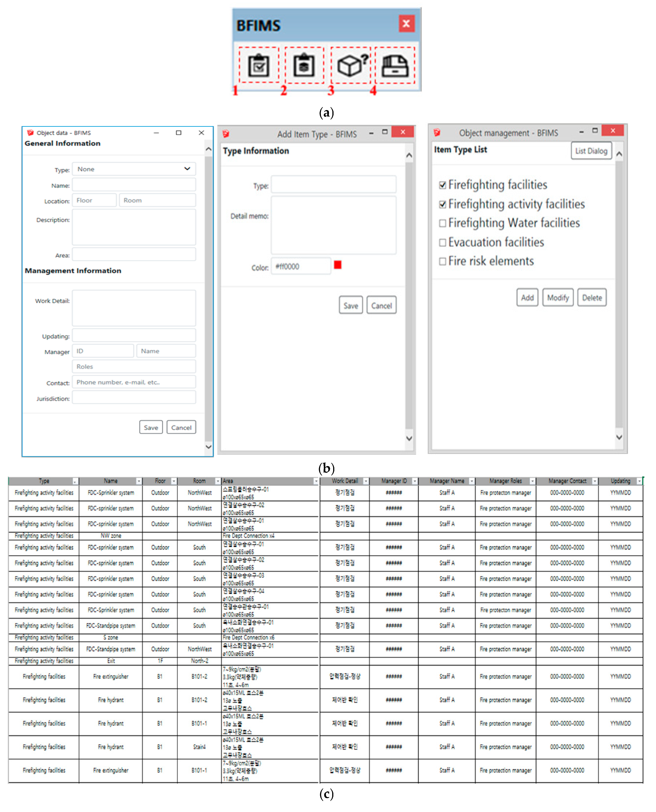The height and width of the screenshot is (812, 656).
Task: Click SketchUp logo icon in Object data window
Action: pyautogui.click(x=30, y=133)
